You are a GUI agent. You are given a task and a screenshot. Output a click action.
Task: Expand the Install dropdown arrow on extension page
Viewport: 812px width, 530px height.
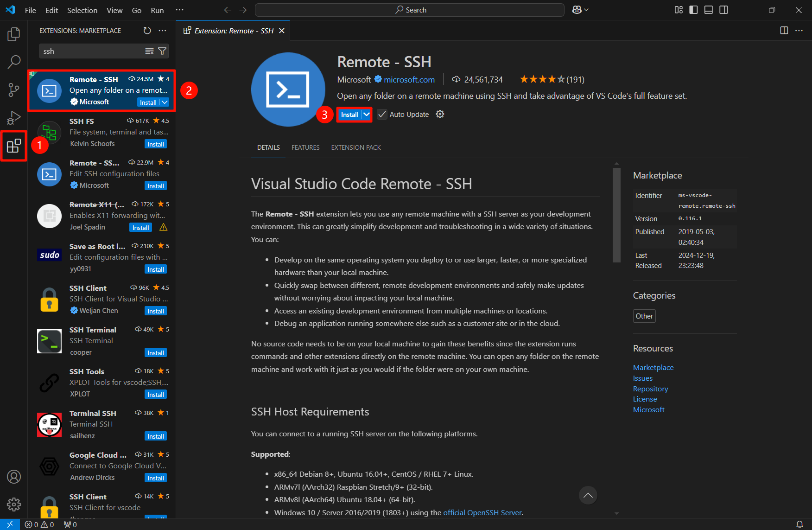[x=367, y=115]
